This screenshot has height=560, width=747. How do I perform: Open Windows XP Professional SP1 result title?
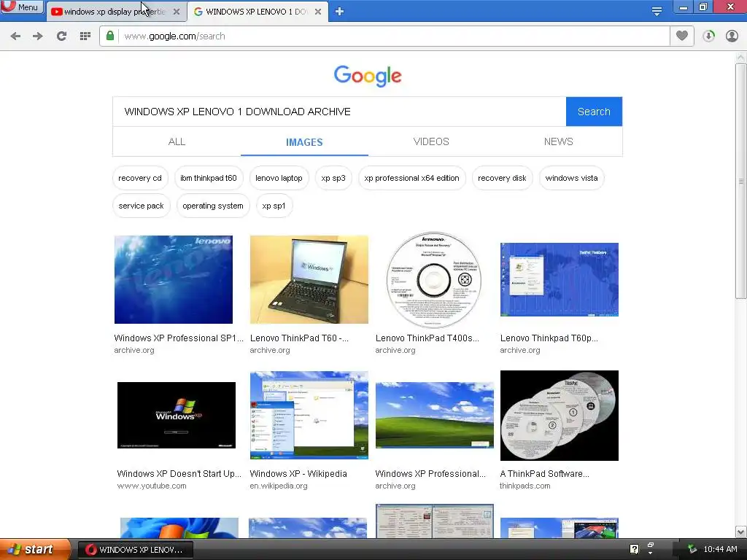[179, 338]
